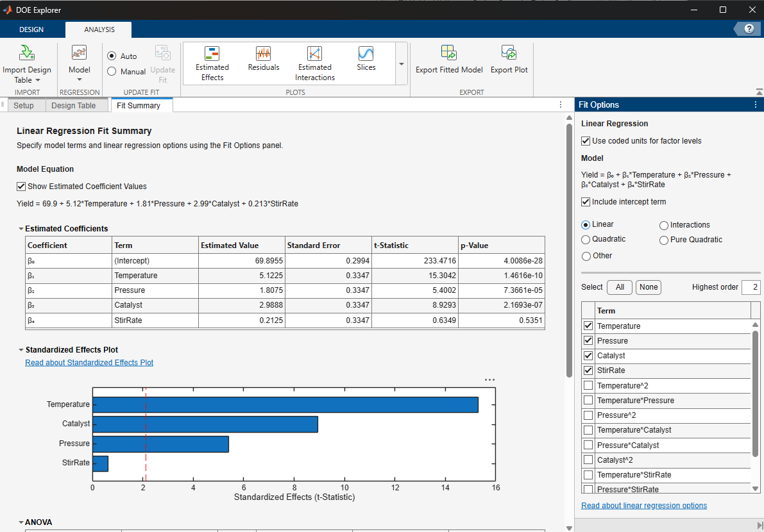
Task: Click the None terms select button
Action: [649, 287]
